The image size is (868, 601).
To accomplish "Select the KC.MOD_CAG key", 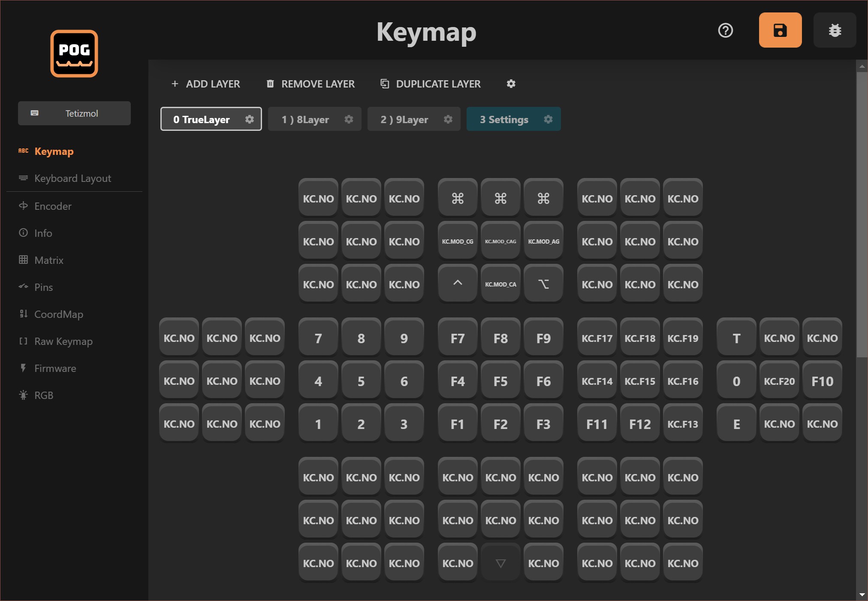I will [500, 241].
